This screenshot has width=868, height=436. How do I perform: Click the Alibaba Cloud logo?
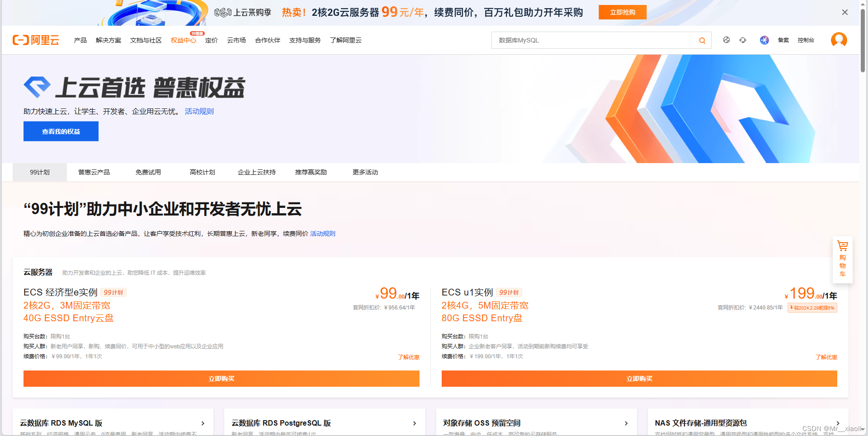[35, 40]
